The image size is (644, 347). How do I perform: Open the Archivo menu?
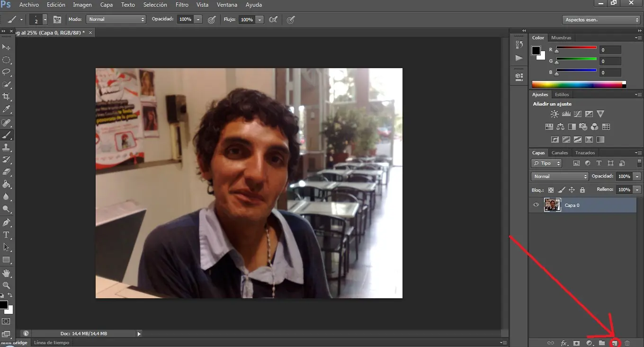[29, 5]
